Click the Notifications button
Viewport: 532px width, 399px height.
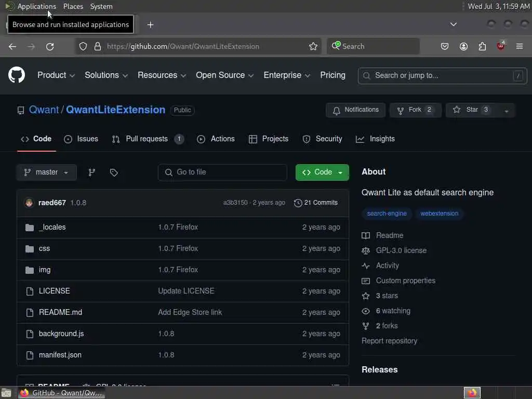click(355, 110)
